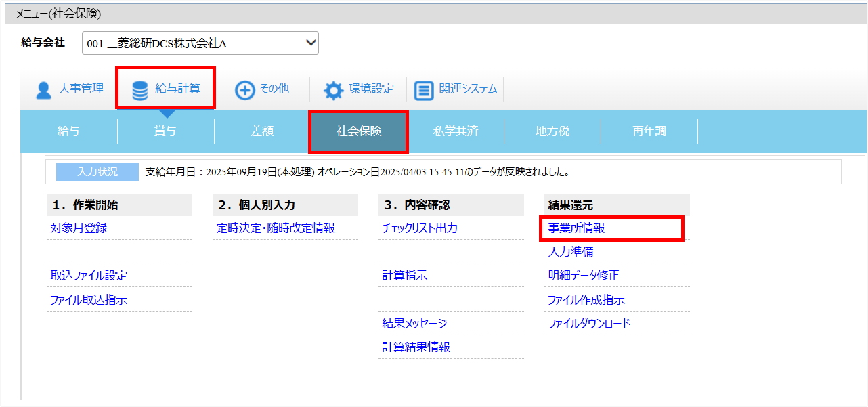Open the ファイルダウンロード link
Screen dimensions: 868x407
(x=589, y=324)
